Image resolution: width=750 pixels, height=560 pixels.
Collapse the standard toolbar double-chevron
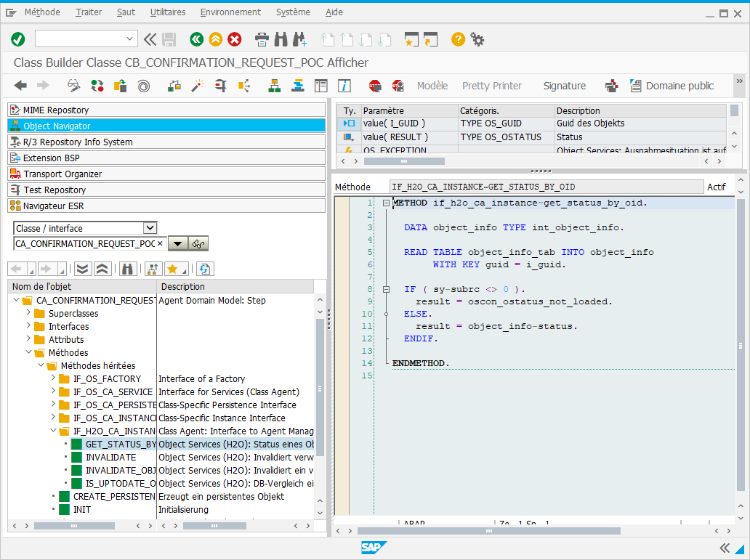150,39
